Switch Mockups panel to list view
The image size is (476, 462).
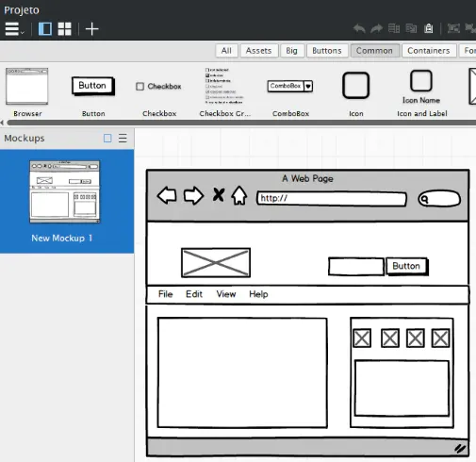pos(123,139)
